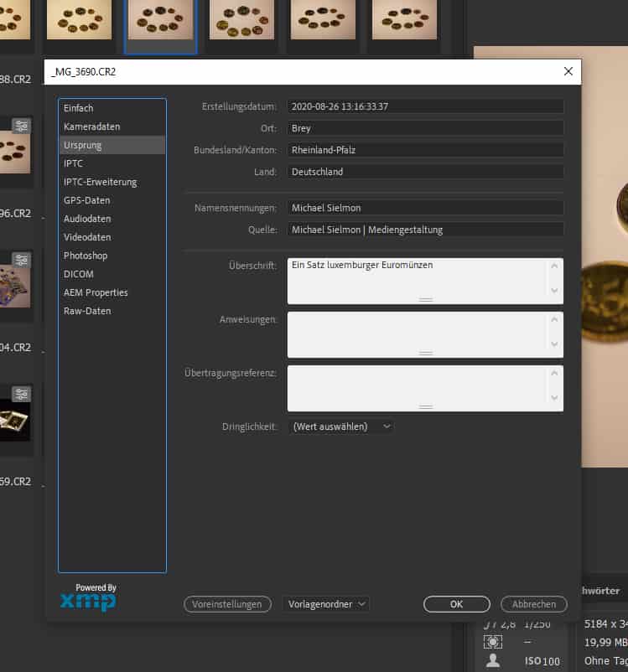Select the Ursprung section
This screenshot has width=628, height=672.
click(x=112, y=145)
